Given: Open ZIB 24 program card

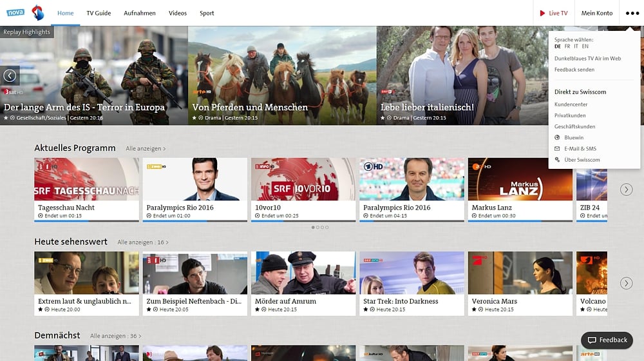Looking at the screenshot, I should [x=592, y=190].
